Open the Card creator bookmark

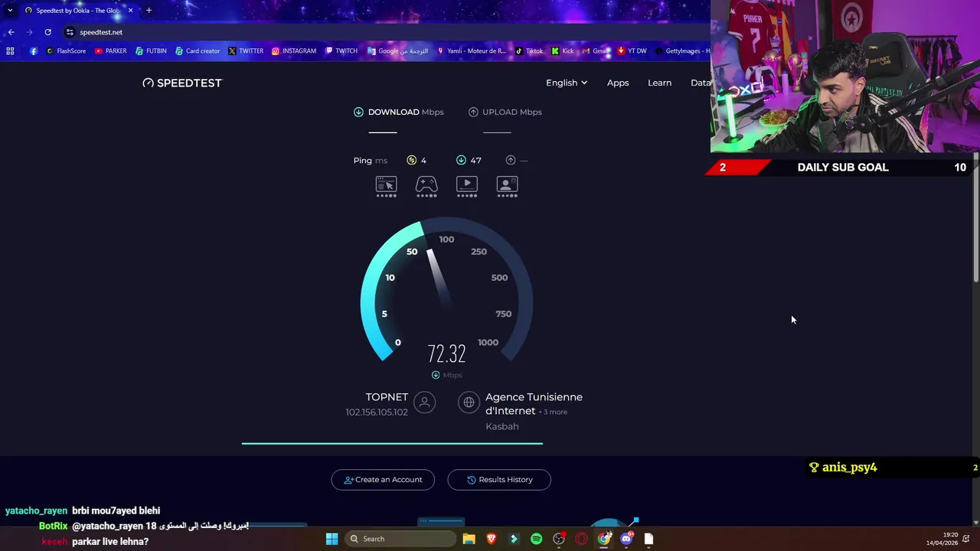198,51
